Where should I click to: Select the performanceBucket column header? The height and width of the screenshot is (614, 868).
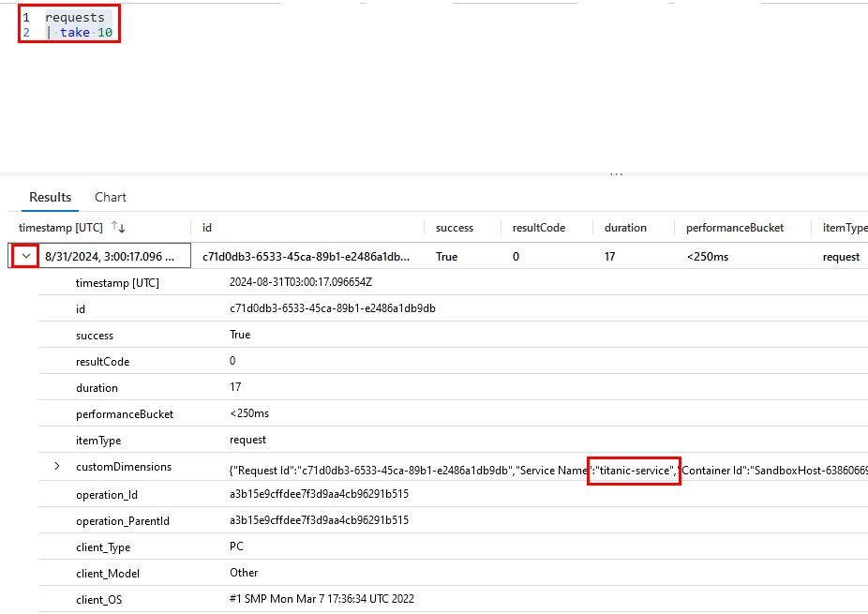(x=734, y=228)
